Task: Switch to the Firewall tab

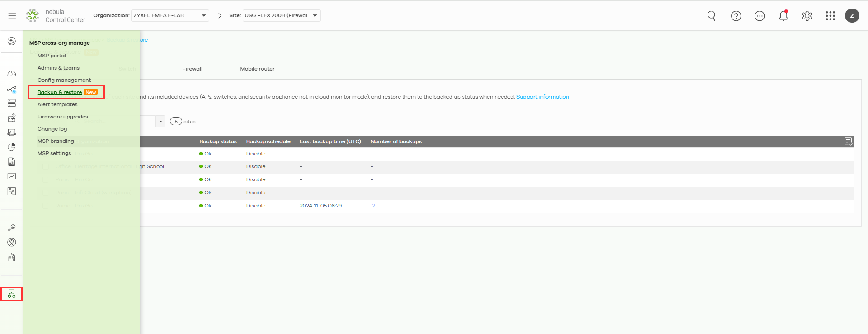Action: click(192, 69)
